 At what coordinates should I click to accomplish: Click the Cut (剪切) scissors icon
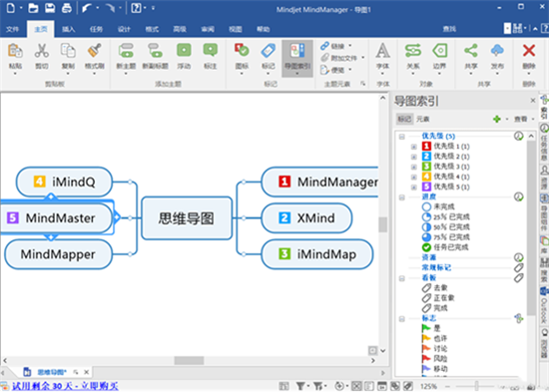coord(41,51)
